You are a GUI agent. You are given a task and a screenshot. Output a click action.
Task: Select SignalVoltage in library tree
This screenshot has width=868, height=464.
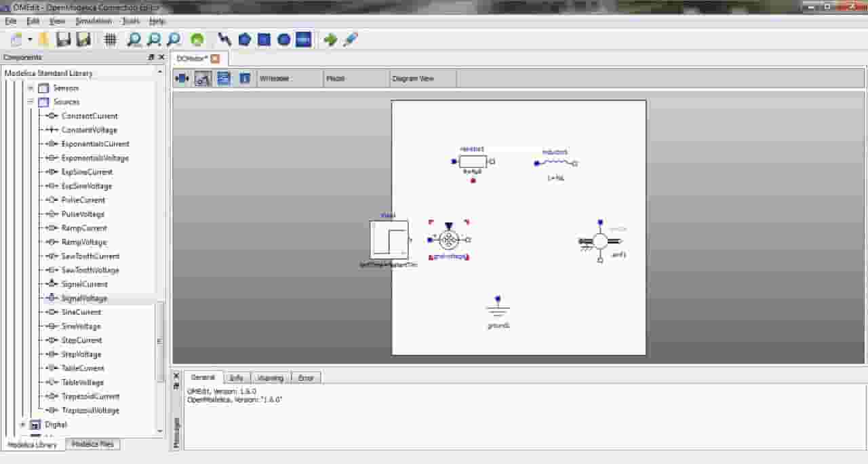tap(84, 298)
